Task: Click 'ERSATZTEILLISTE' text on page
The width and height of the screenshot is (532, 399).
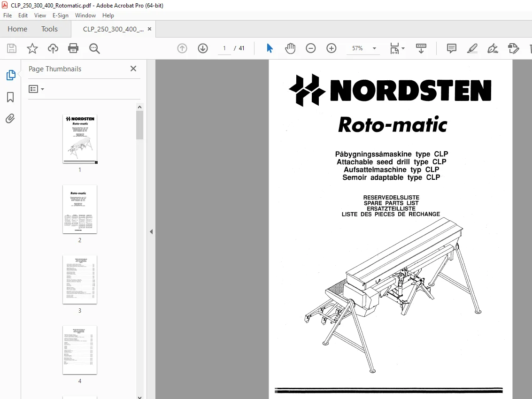Action: (391, 209)
